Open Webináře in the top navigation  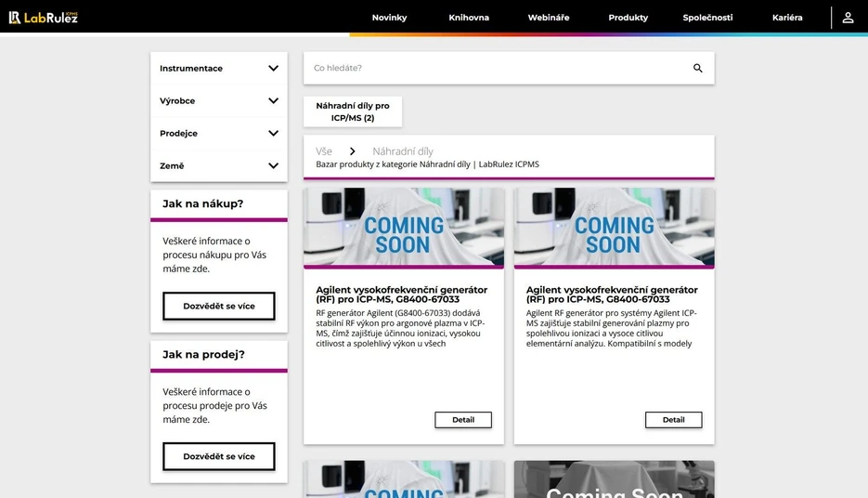pyautogui.click(x=549, y=18)
